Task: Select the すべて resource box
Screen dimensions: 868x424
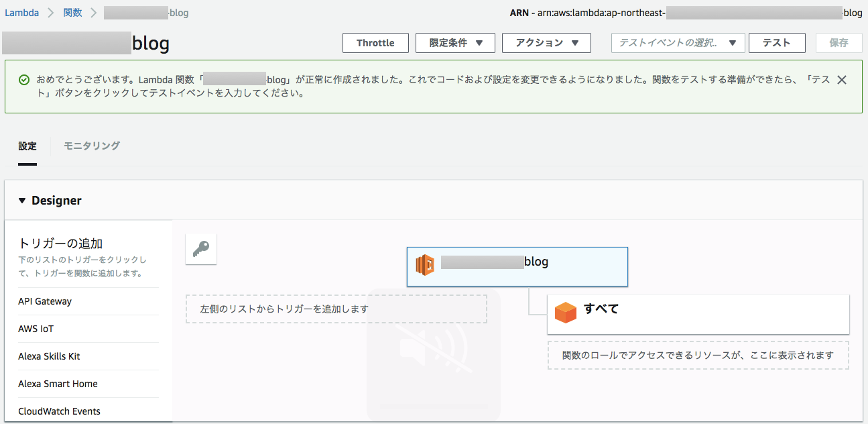Action: coord(698,314)
